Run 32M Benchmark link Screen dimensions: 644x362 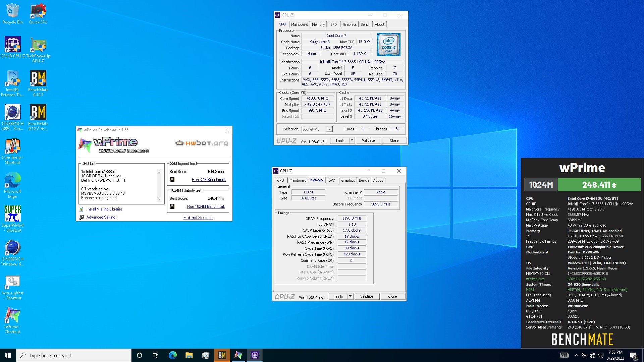tap(209, 180)
